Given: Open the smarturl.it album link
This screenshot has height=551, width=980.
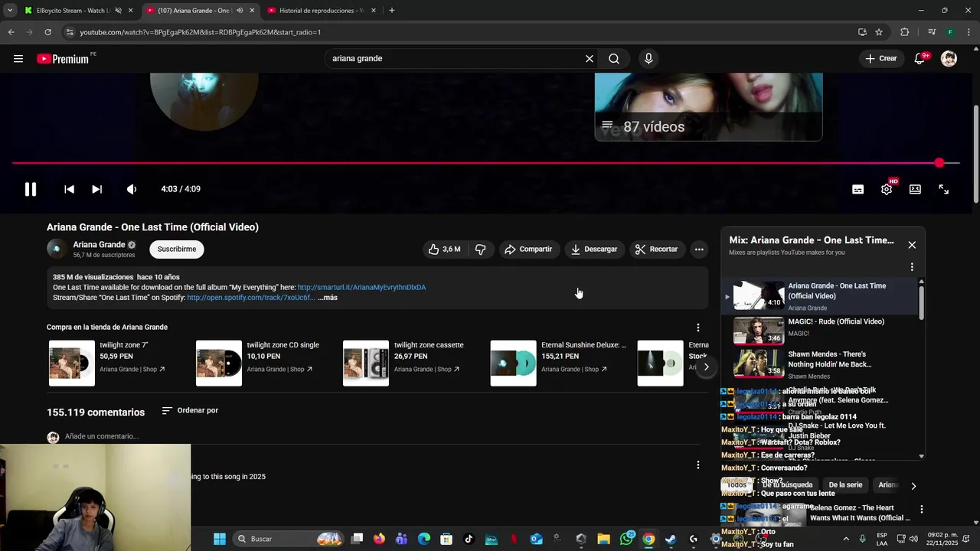Looking at the screenshot, I should pos(361,288).
